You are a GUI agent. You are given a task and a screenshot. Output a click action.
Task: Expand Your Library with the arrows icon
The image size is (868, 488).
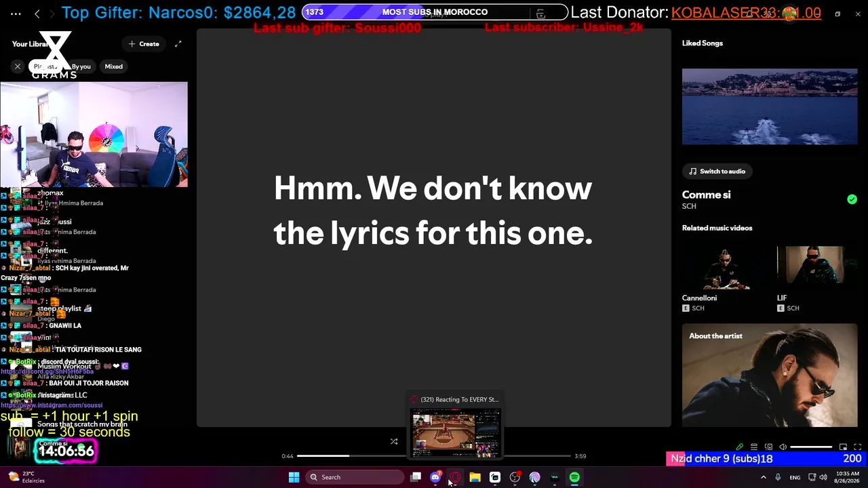point(178,44)
